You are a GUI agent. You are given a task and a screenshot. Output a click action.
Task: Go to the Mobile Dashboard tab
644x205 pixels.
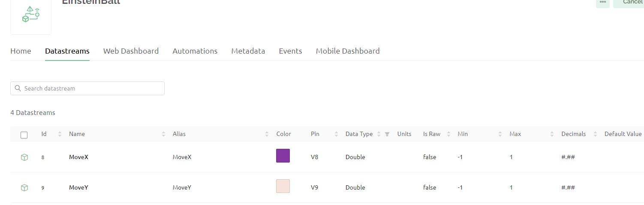click(348, 51)
